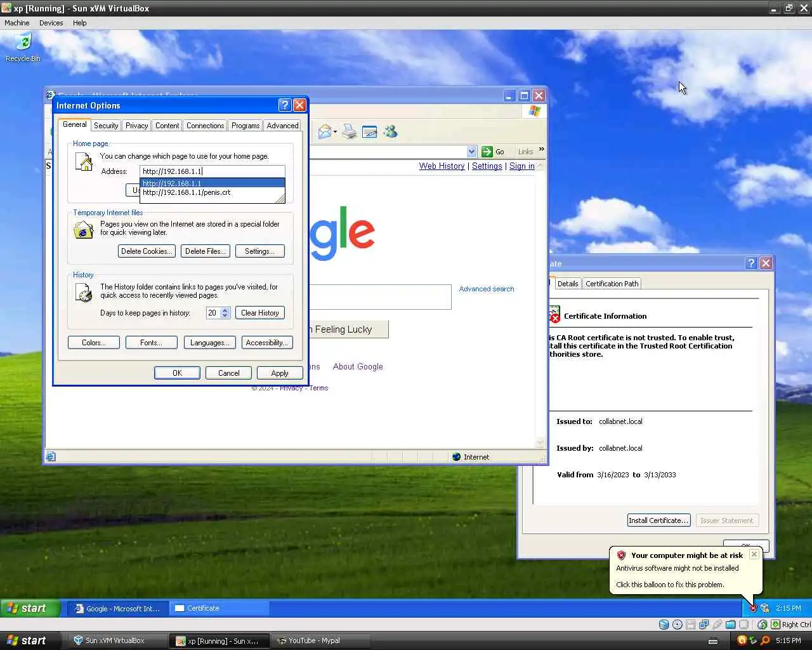The height and width of the screenshot is (650, 812).
Task: Expand the Links toolbar chevron
Action: [x=541, y=150]
